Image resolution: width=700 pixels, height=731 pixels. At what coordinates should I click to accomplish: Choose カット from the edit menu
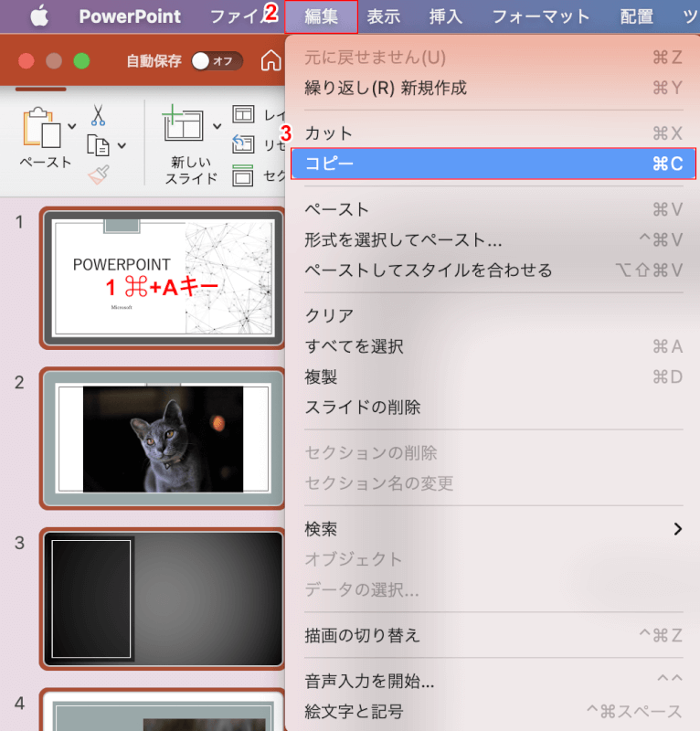(493, 133)
